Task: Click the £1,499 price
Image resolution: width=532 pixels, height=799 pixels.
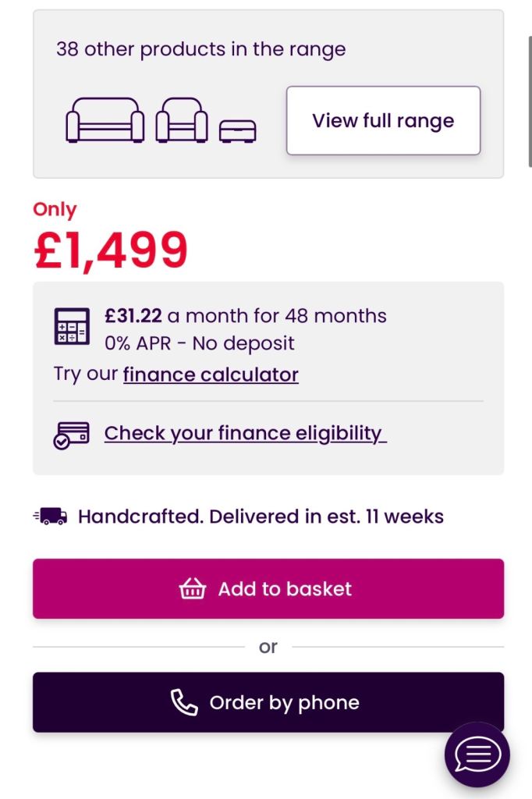Action: pos(111,250)
